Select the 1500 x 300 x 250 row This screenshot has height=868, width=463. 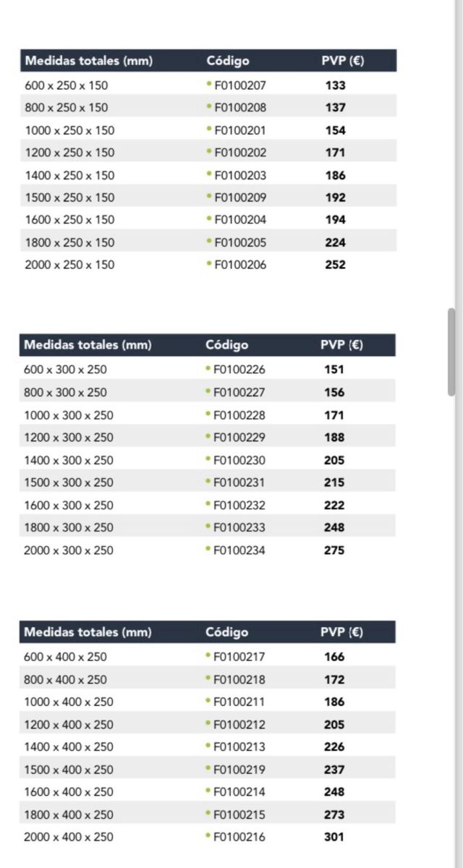point(69,482)
